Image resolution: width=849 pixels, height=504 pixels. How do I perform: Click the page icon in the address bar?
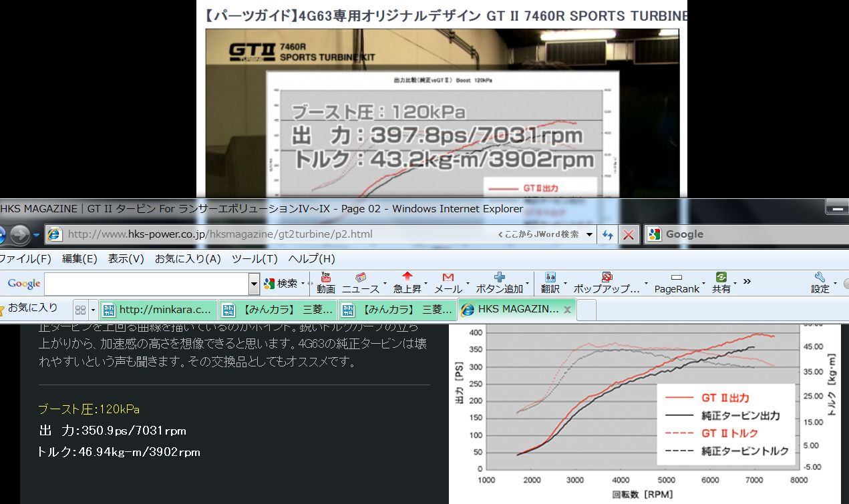55,234
